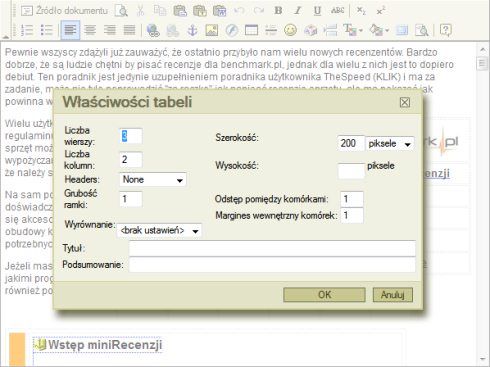The height and width of the screenshot is (367, 490).
Task: Click the Anchor icon
Action: (192, 30)
